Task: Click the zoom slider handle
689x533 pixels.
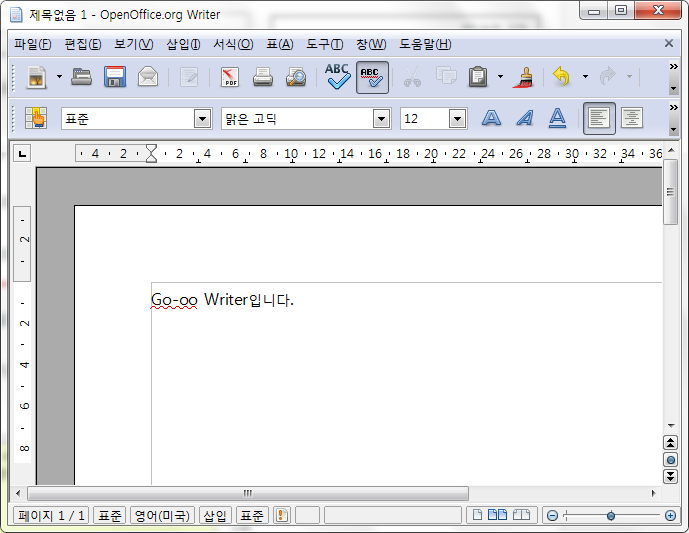Action: (611, 515)
